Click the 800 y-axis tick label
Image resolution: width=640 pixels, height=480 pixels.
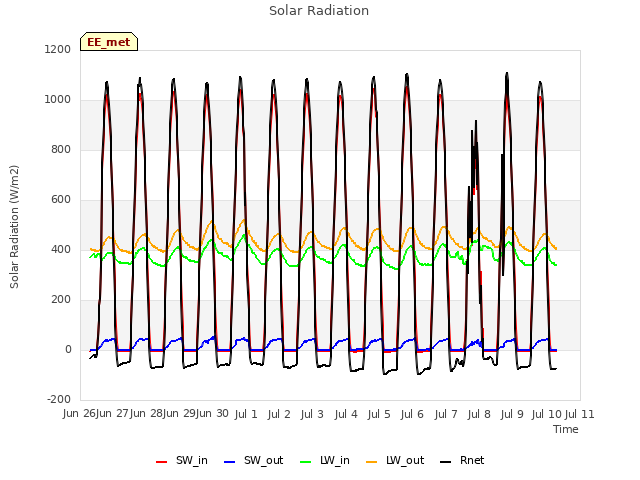61,149
